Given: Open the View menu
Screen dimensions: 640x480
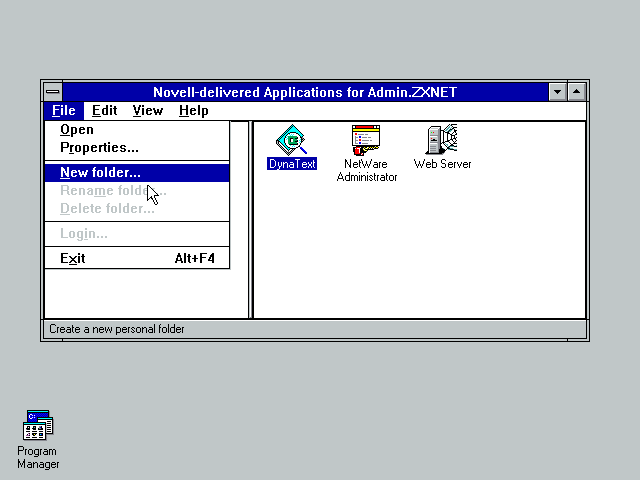Looking at the screenshot, I should point(147,111).
